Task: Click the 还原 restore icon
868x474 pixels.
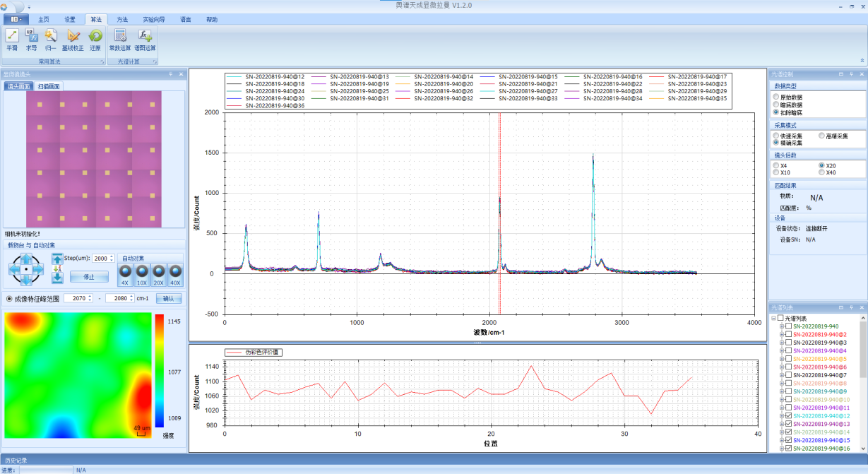Action: click(x=95, y=40)
